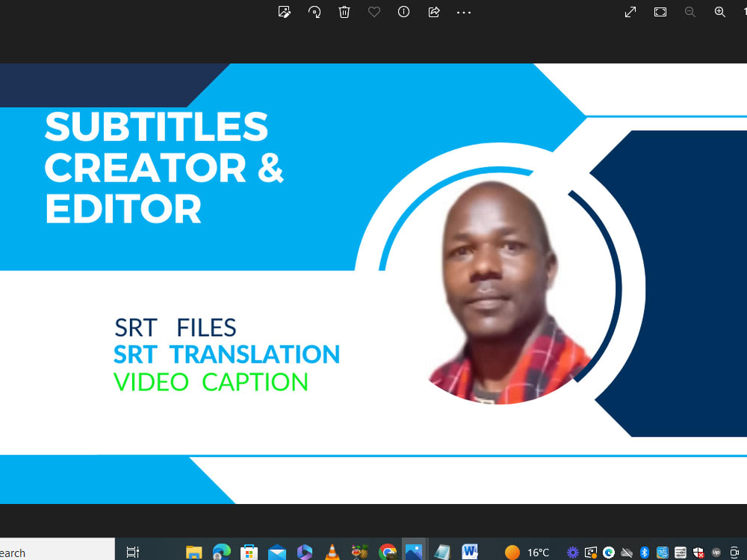Launch Microsoft Edge from taskbar
This screenshot has height=560, width=747.
pyautogui.click(x=222, y=553)
